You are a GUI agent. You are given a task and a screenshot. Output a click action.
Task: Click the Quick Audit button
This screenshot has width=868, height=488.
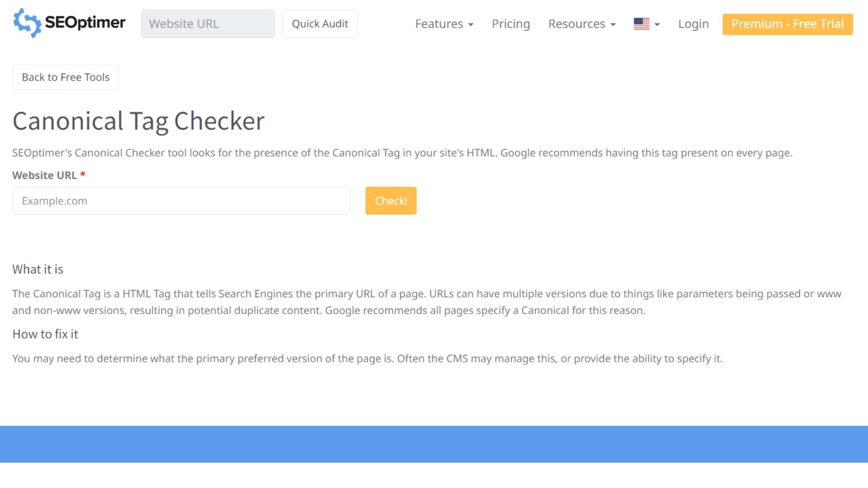tap(320, 23)
